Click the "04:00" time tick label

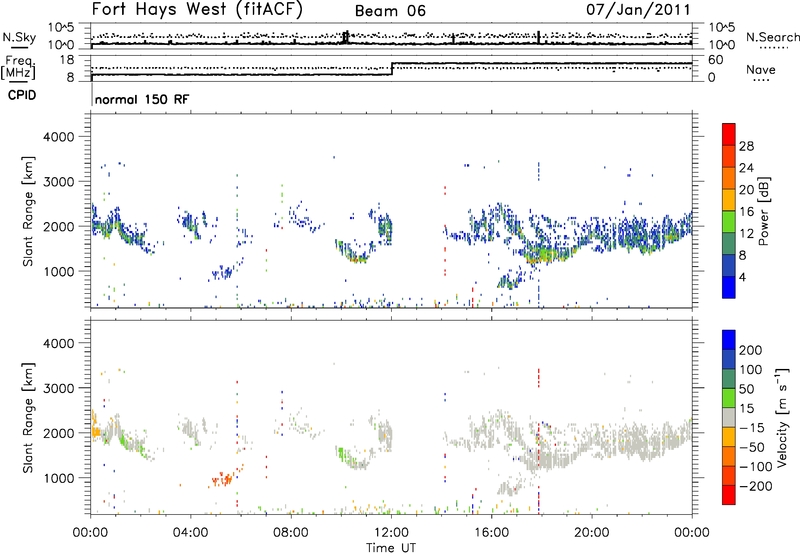190,533
